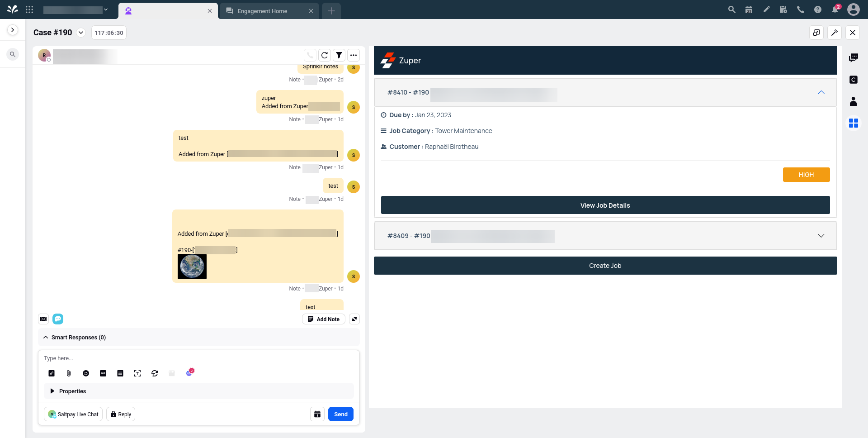868x438 pixels.
Task: Schedule the message with calendar icon
Action: [x=317, y=414]
